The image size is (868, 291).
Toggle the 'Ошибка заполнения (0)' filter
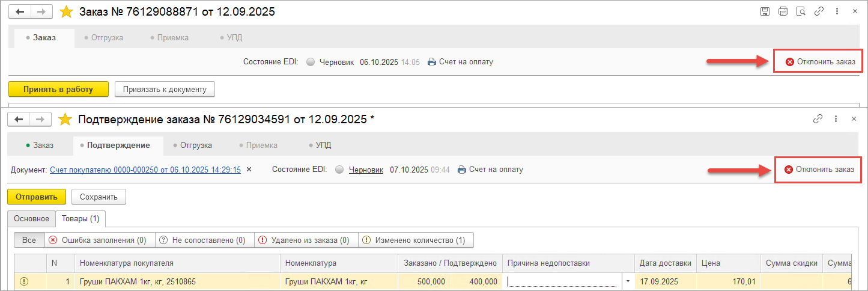[x=98, y=240]
